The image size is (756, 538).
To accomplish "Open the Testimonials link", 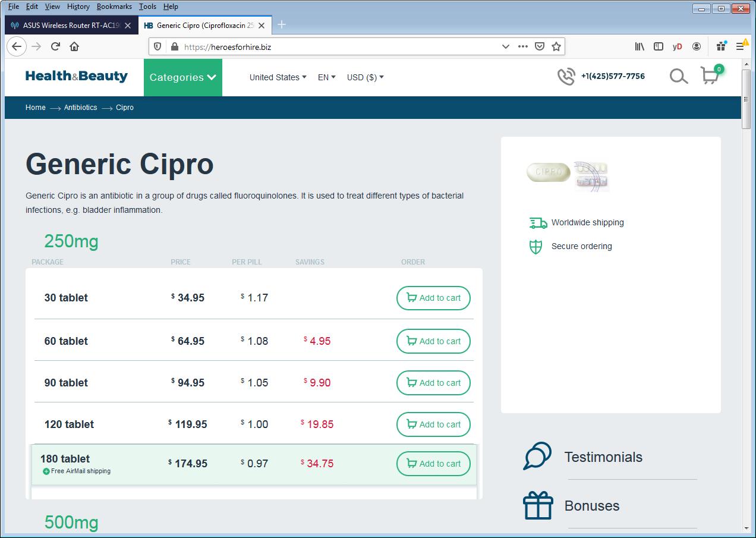I will pos(603,457).
